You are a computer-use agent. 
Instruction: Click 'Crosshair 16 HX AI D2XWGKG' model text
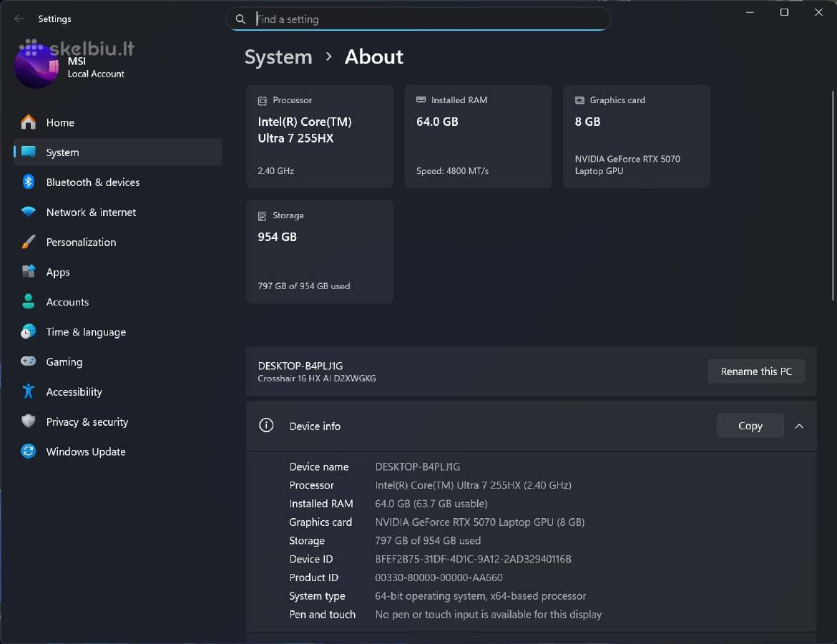click(316, 378)
